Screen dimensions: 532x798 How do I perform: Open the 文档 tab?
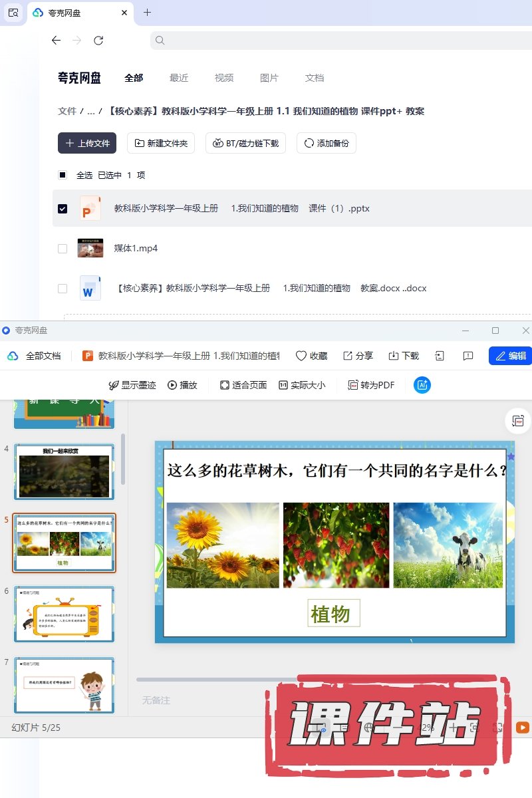[x=315, y=78]
